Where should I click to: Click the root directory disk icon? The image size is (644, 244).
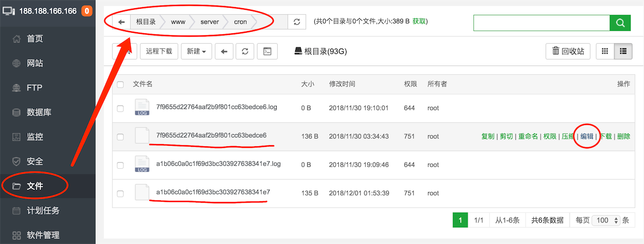click(298, 51)
